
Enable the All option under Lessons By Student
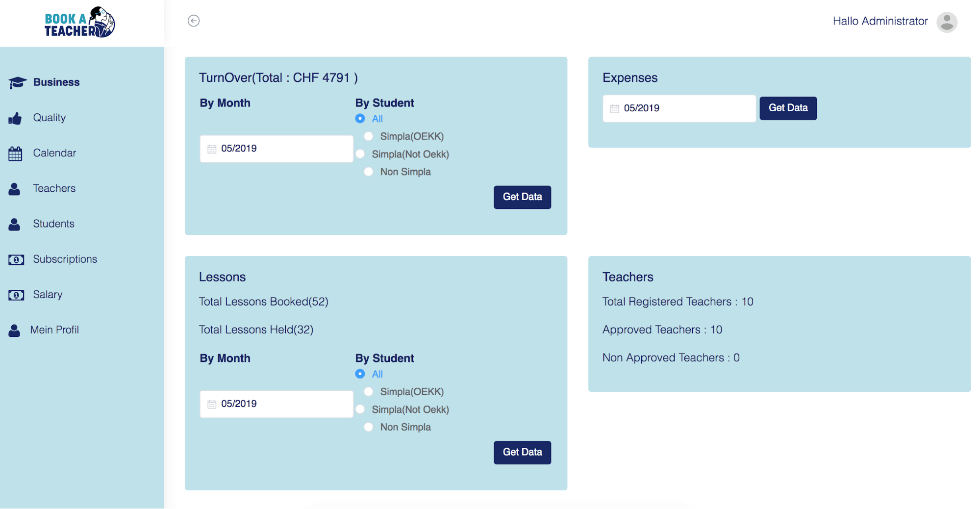click(360, 374)
